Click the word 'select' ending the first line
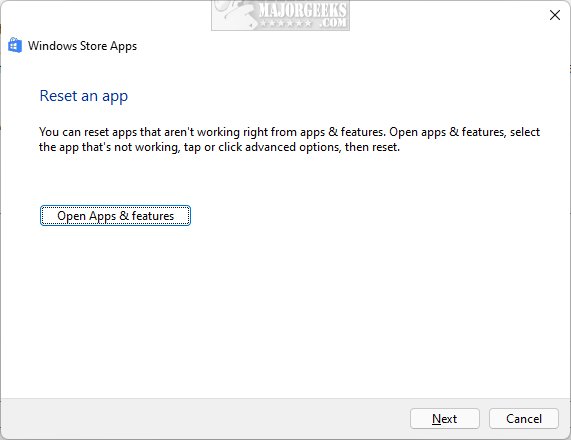Image resolution: width=571 pixels, height=440 pixels. (x=525, y=132)
